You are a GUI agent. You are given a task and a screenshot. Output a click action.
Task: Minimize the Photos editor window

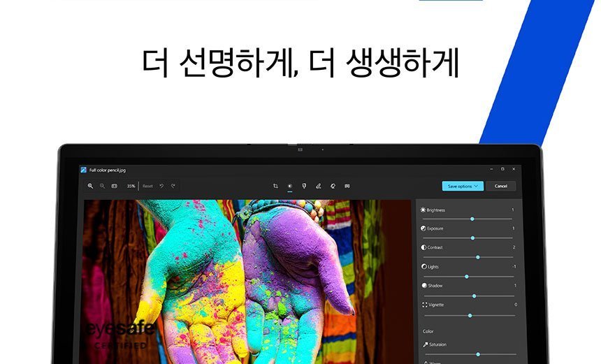pyautogui.click(x=491, y=169)
